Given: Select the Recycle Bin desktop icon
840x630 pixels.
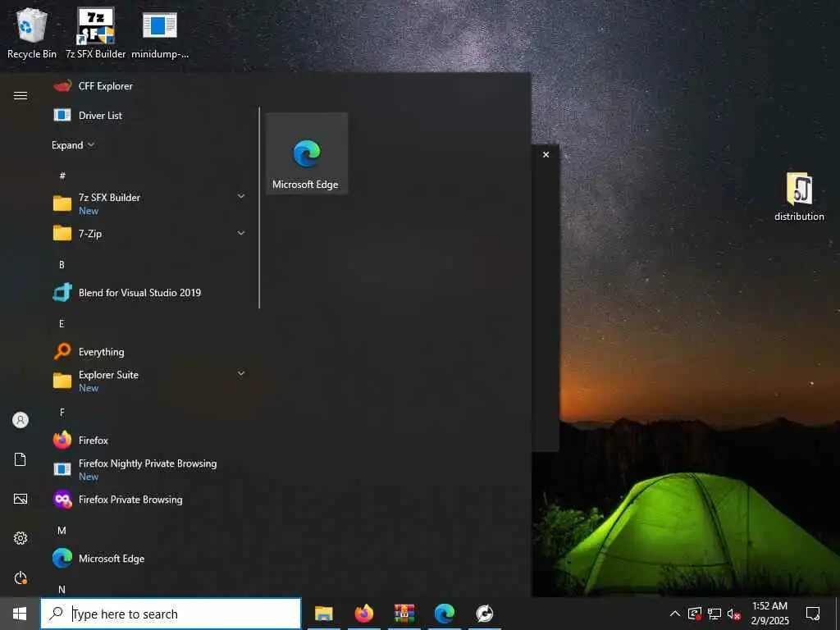Looking at the screenshot, I should (32, 33).
